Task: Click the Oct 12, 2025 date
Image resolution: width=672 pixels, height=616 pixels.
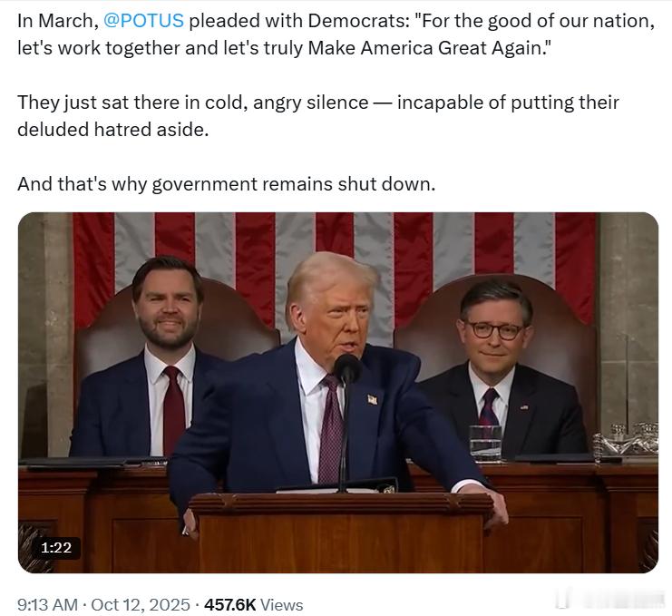Action: pyautogui.click(x=141, y=605)
